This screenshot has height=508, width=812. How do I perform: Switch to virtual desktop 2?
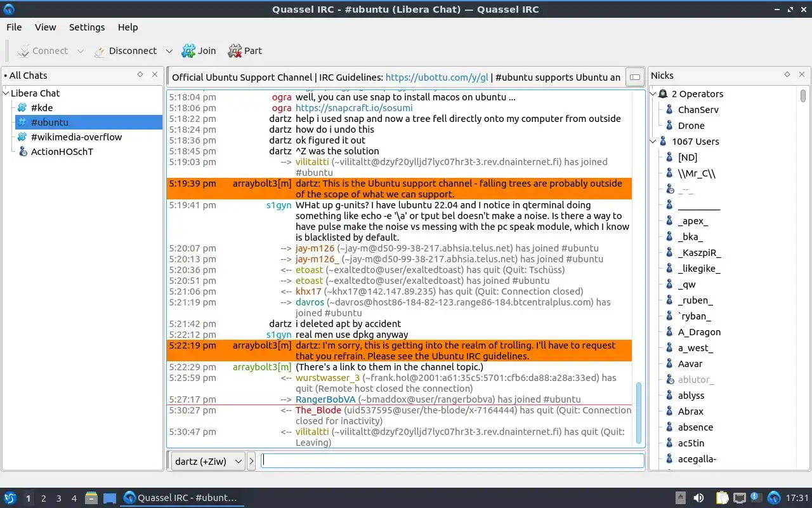[x=43, y=498]
